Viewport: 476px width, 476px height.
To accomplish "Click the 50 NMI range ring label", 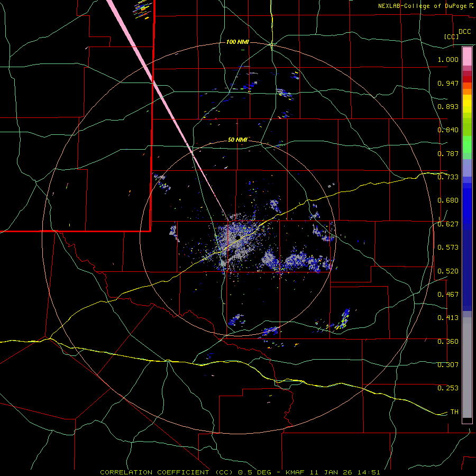I will point(237,140).
